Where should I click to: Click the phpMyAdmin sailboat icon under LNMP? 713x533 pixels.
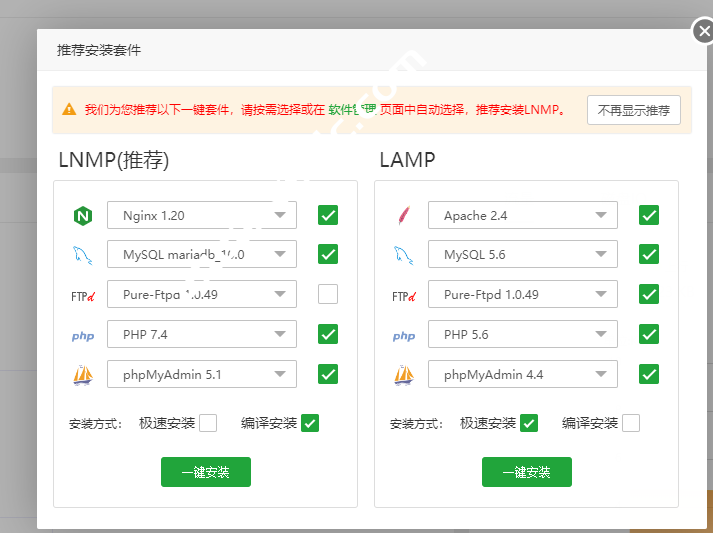pos(82,374)
